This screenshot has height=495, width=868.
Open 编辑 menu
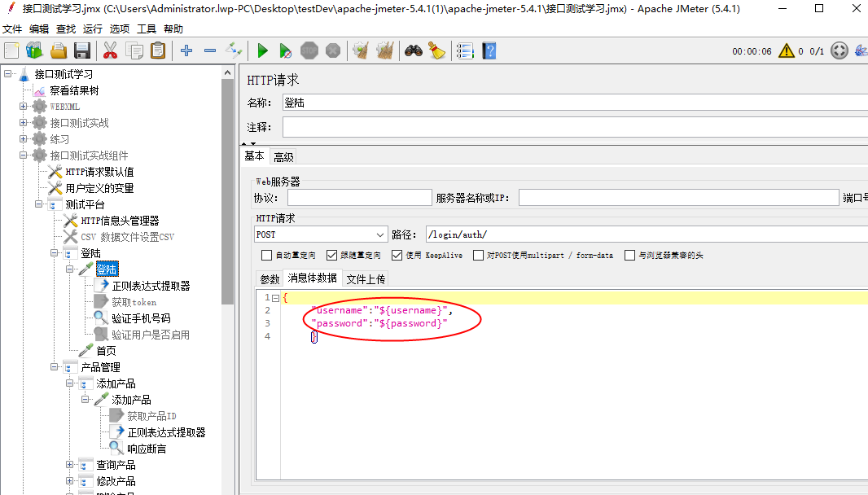(x=39, y=28)
